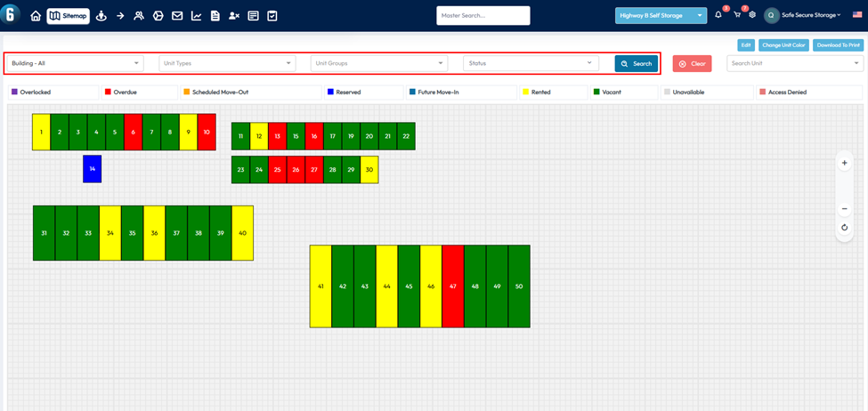Viewport: 868px width, 411px height.
Task: Open the settings gear icon
Action: coord(752,15)
